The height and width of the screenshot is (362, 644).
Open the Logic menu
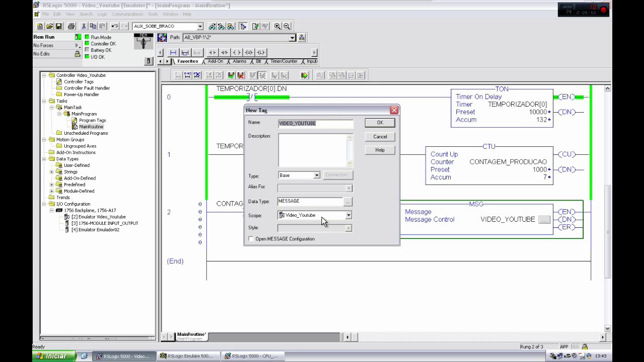tap(102, 14)
